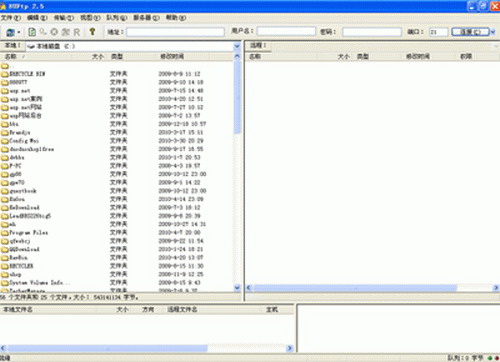Open the 队列(Q) menu
500x362 pixels.
click(117, 18)
